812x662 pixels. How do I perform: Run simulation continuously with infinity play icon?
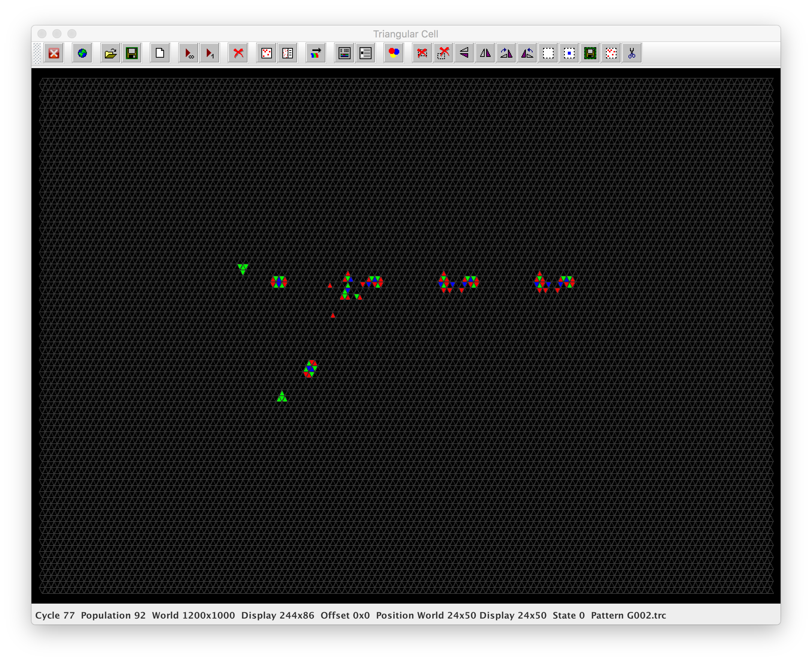(x=188, y=53)
